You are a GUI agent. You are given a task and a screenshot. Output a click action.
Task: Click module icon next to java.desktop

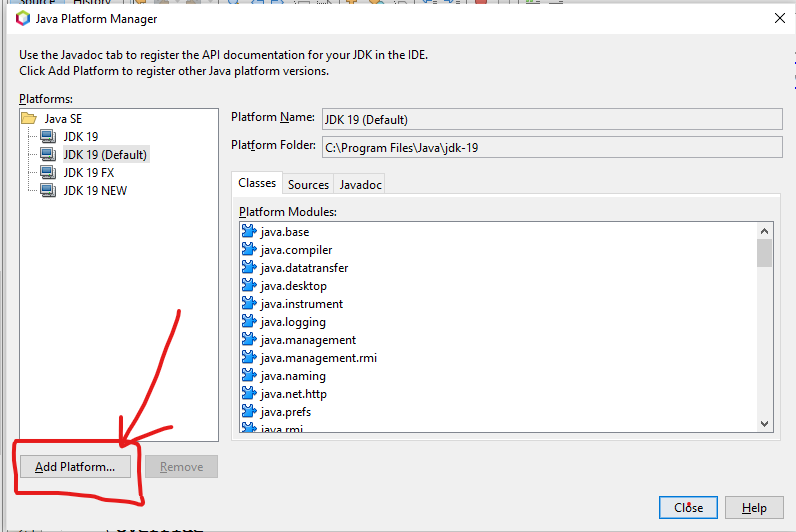click(249, 285)
